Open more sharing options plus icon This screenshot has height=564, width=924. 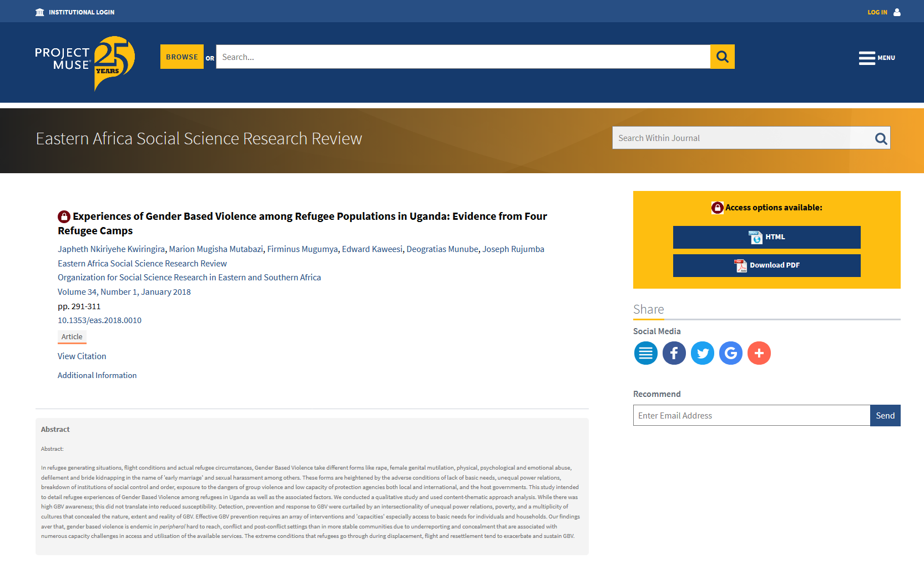[x=759, y=353]
